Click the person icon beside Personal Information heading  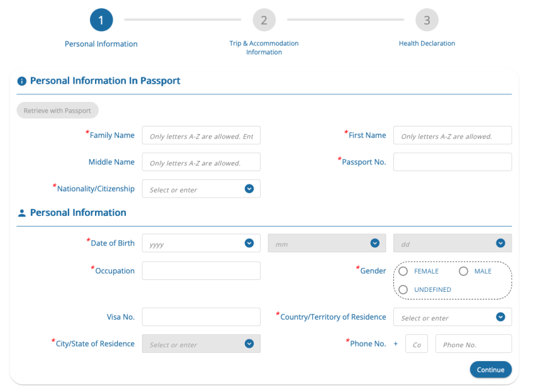[22, 213]
